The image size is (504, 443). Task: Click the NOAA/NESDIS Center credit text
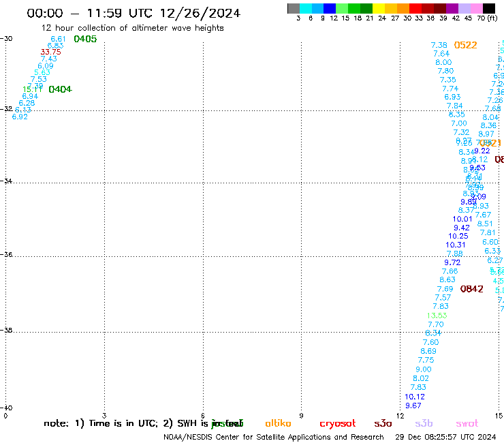(x=274, y=438)
